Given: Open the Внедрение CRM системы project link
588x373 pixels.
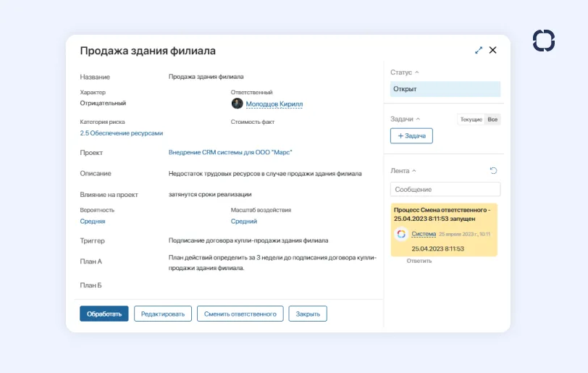Looking at the screenshot, I should (230, 153).
